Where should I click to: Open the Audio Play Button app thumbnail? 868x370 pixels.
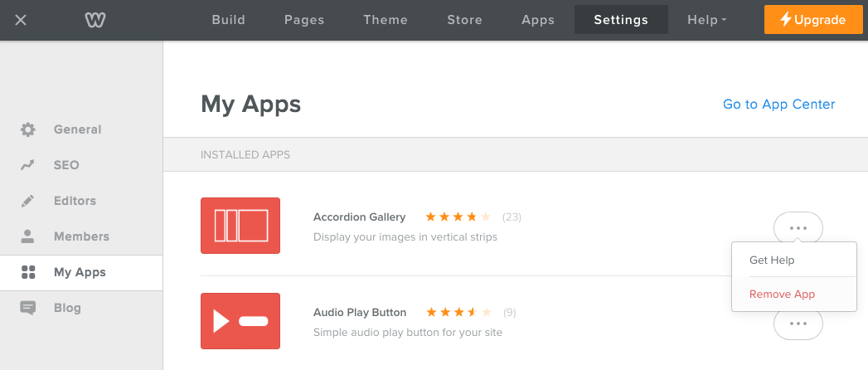240,321
